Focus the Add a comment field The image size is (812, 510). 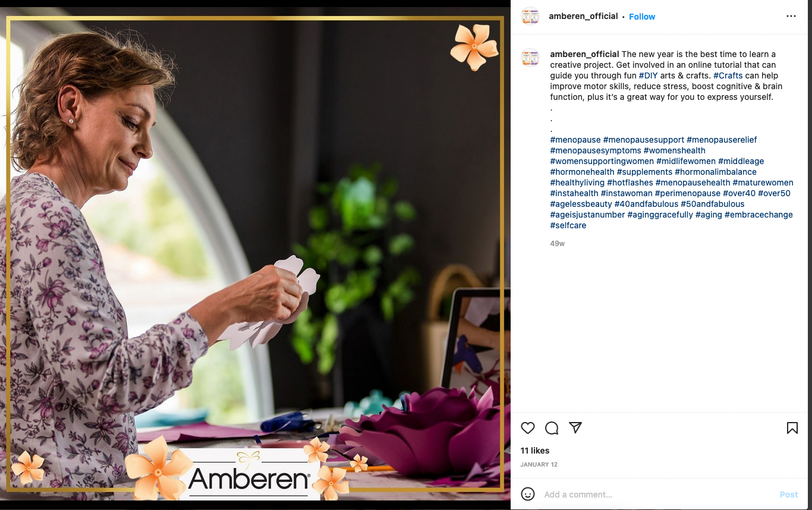(x=657, y=495)
